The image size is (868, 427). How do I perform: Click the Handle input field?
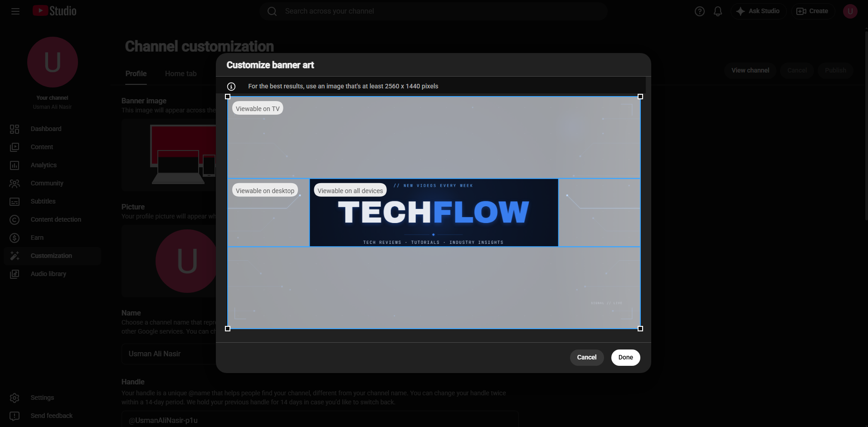[320, 420]
